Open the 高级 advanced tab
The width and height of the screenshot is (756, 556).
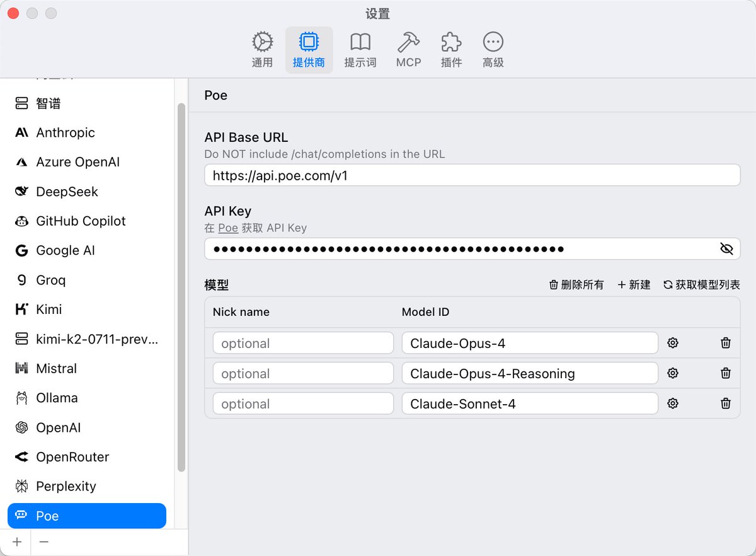tap(493, 50)
